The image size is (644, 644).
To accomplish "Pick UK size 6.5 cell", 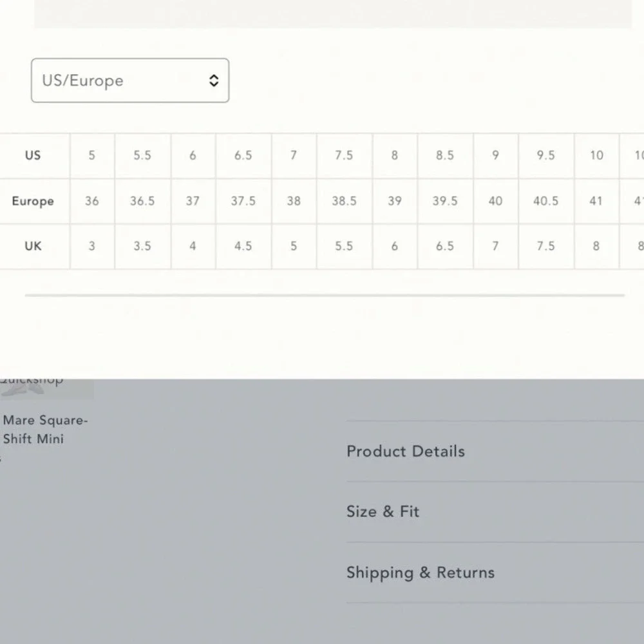I will point(445,247).
